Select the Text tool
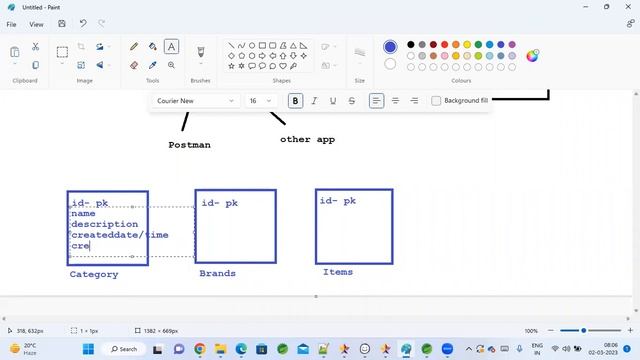Screen dimensions: 640x360 171,47
